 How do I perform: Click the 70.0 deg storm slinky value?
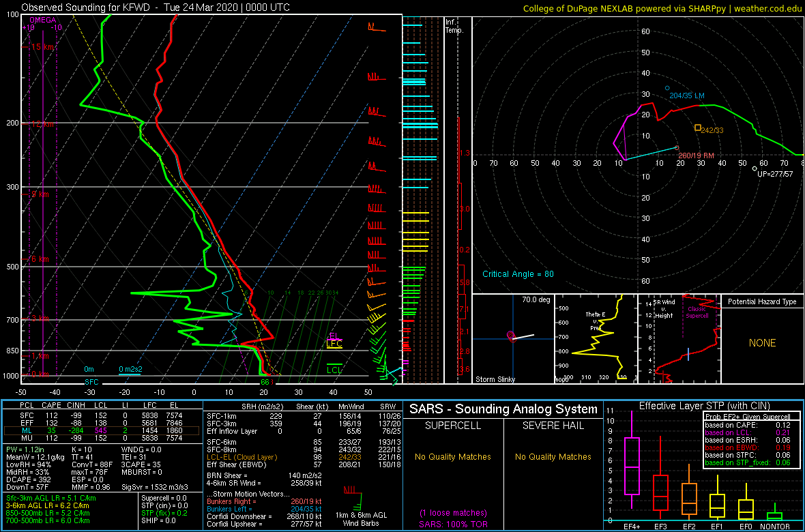(536, 299)
